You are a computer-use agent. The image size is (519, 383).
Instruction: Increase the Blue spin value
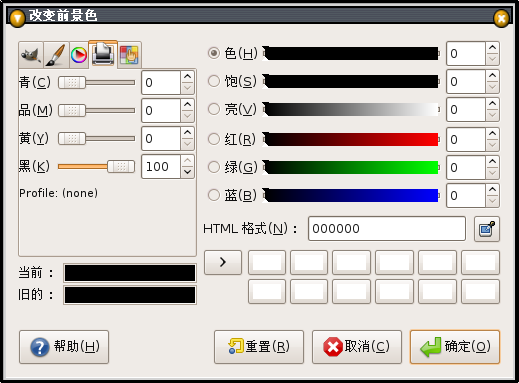(x=492, y=190)
